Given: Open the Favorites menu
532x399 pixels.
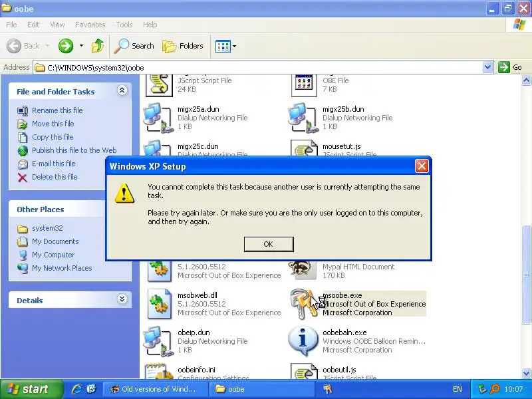Looking at the screenshot, I should [90, 25].
